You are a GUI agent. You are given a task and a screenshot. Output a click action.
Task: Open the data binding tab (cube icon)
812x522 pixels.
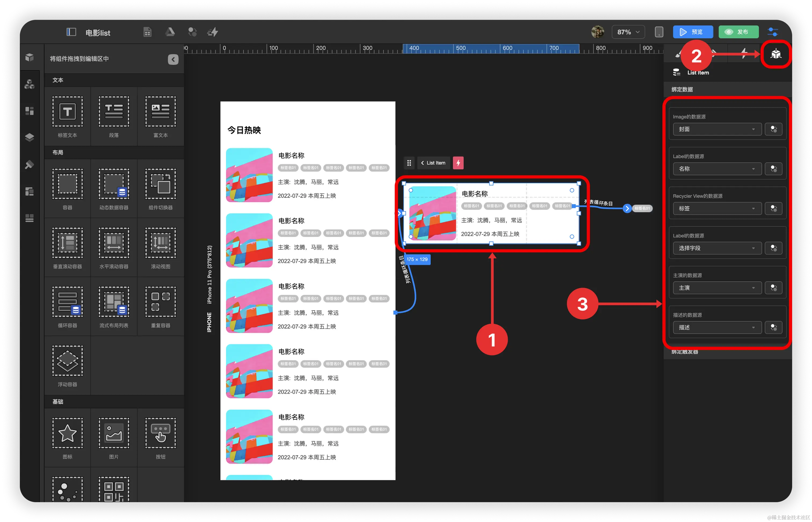coord(776,54)
